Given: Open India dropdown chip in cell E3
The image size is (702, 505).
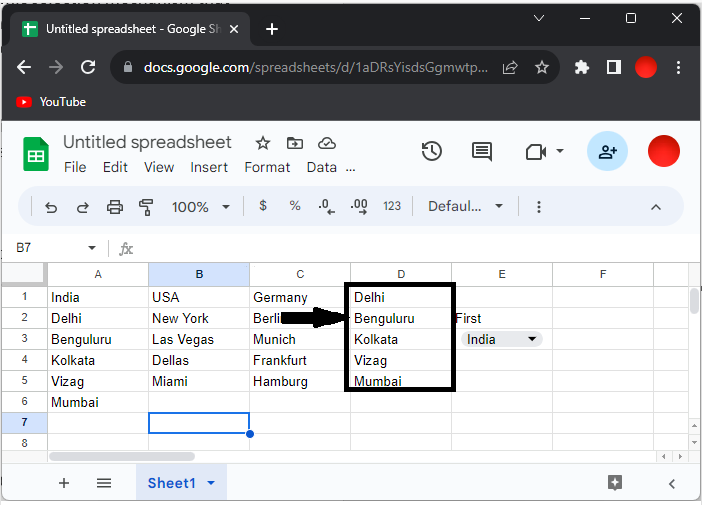Looking at the screenshot, I should [503, 339].
